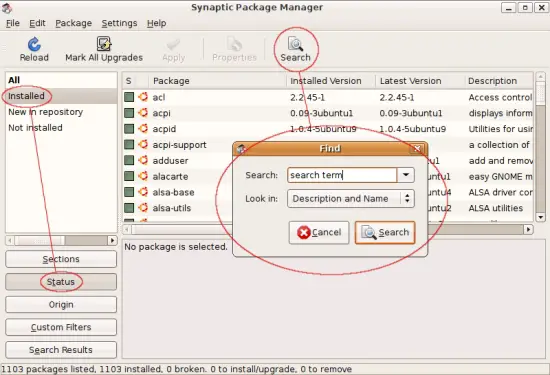Click the Search magnifier toolbar icon
Viewport: 550px width, 375px height.
tap(295, 44)
